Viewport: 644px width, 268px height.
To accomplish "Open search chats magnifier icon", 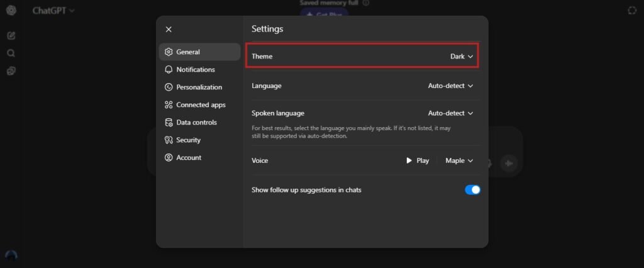I will (x=11, y=53).
